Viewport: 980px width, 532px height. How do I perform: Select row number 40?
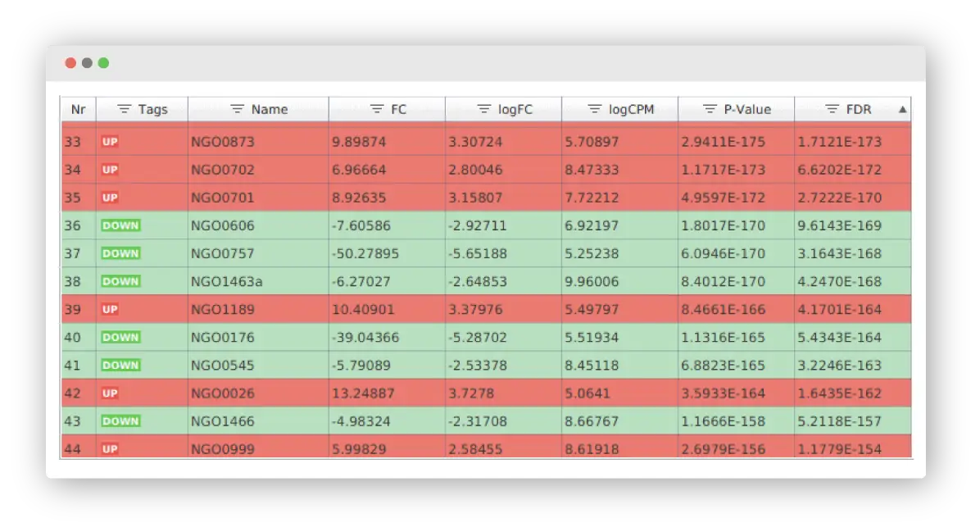[72, 338]
